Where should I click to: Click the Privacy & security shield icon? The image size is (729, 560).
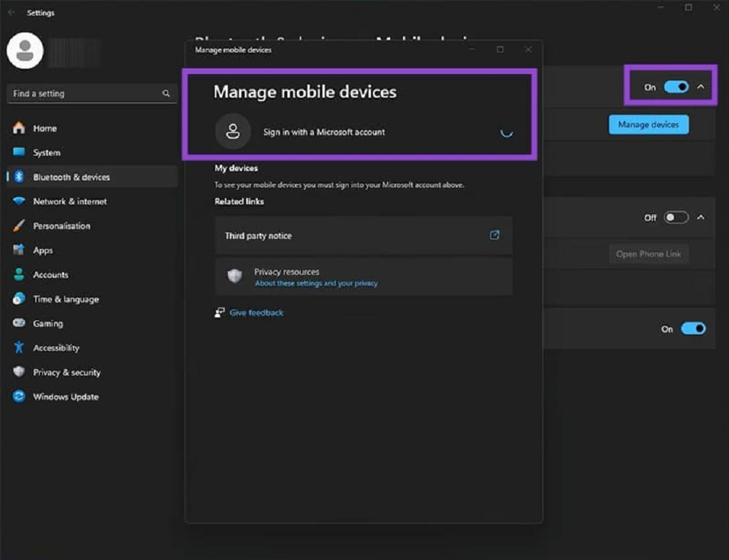point(19,372)
